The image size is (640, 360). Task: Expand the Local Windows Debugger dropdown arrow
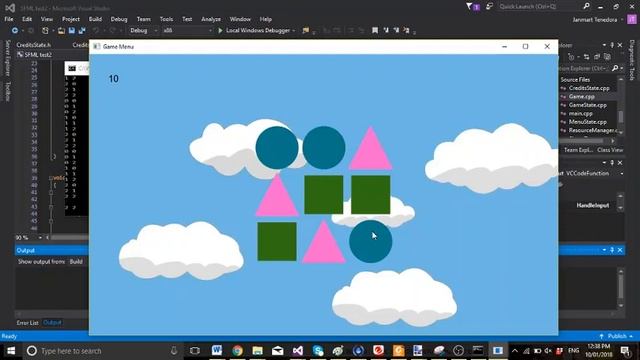tap(293, 31)
